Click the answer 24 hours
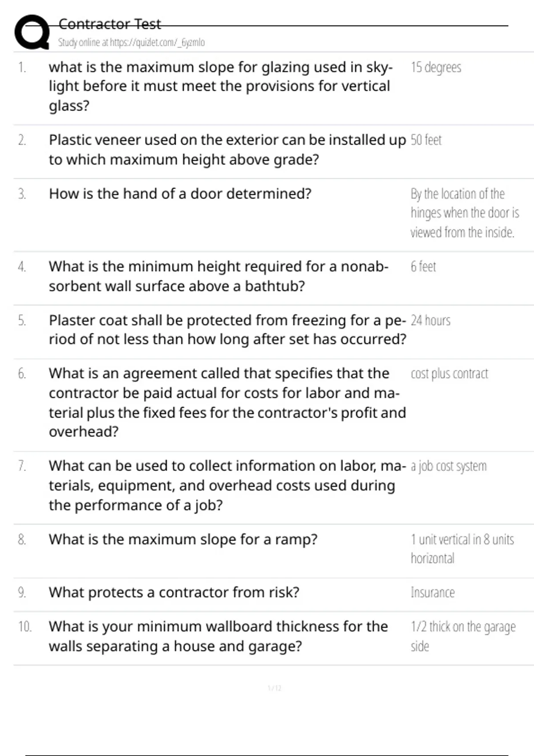Viewport: 534px width, 756px height. click(x=430, y=321)
